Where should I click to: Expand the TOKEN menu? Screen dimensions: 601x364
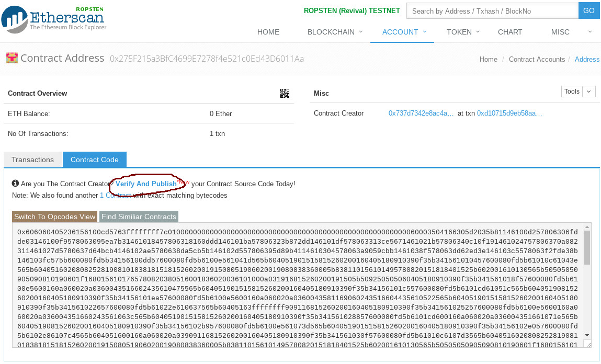tap(463, 32)
